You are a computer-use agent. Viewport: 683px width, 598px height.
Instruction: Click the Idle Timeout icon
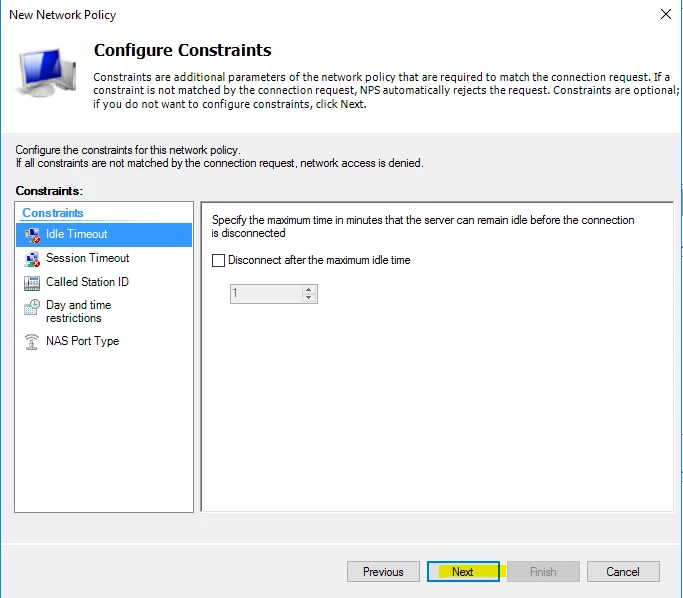32,235
